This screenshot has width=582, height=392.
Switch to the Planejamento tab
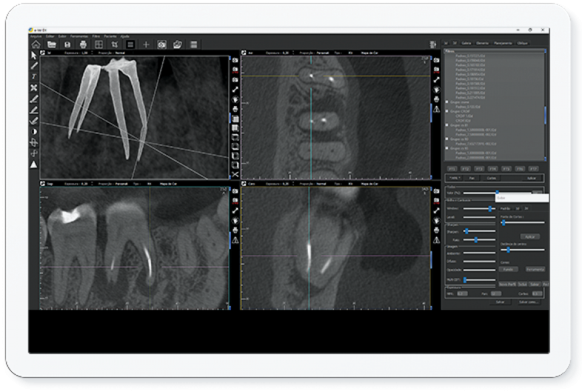click(x=503, y=43)
